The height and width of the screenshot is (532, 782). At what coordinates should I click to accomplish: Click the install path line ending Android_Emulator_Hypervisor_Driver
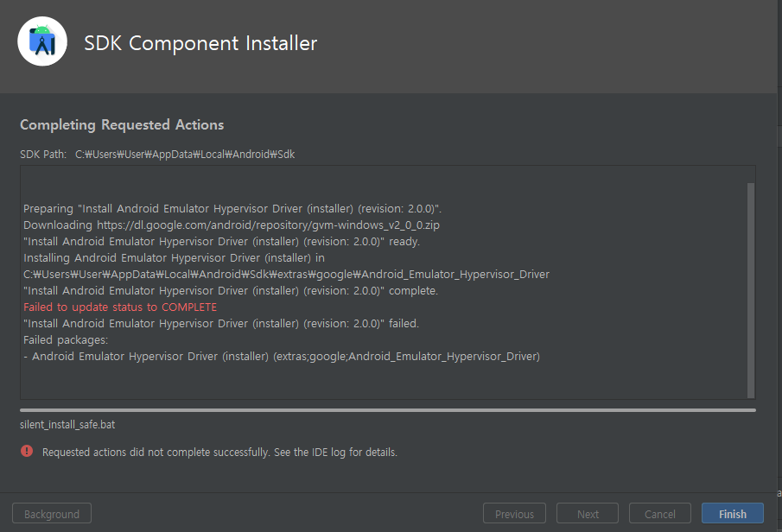(x=286, y=275)
